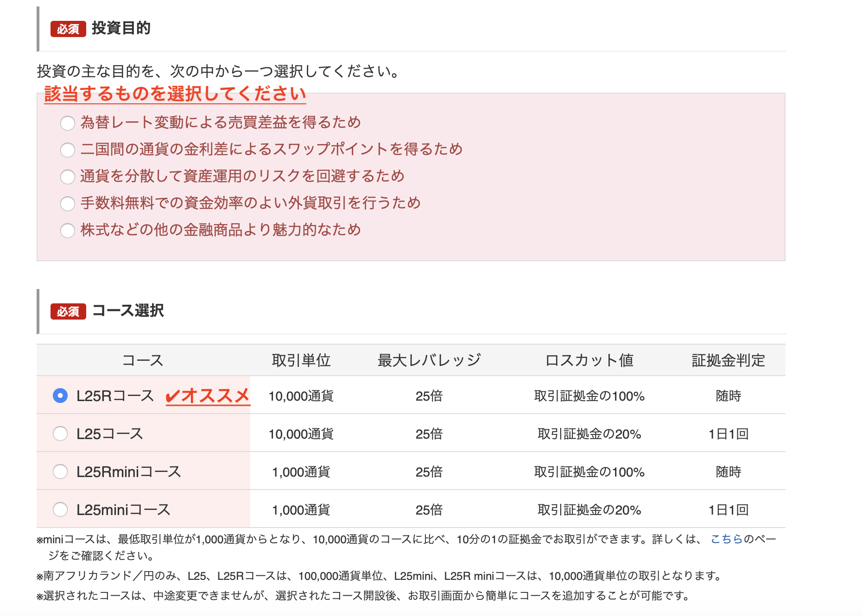Click 取引証拠金の20% in the L25miniコース row
The width and height of the screenshot is (862, 616).
(589, 510)
